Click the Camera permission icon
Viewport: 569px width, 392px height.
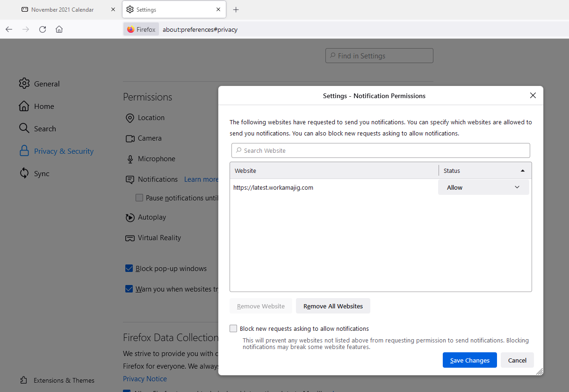(x=130, y=138)
